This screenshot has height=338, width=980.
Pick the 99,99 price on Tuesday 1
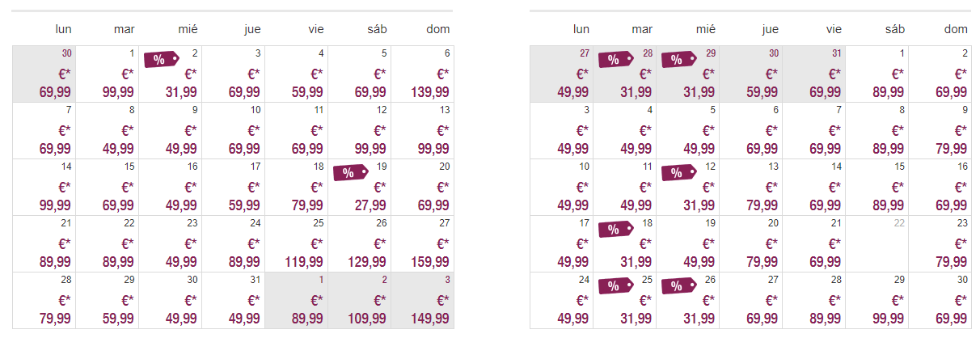point(117,92)
